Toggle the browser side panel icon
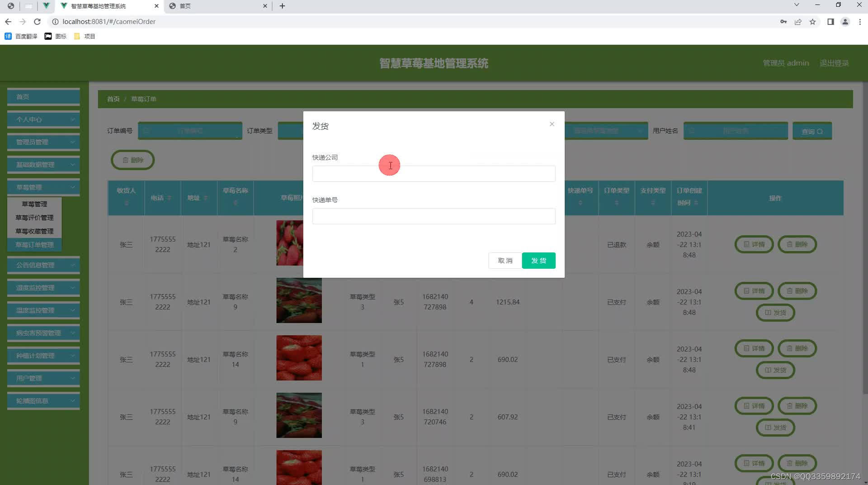The width and height of the screenshot is (868, 485). pos(830,22)
